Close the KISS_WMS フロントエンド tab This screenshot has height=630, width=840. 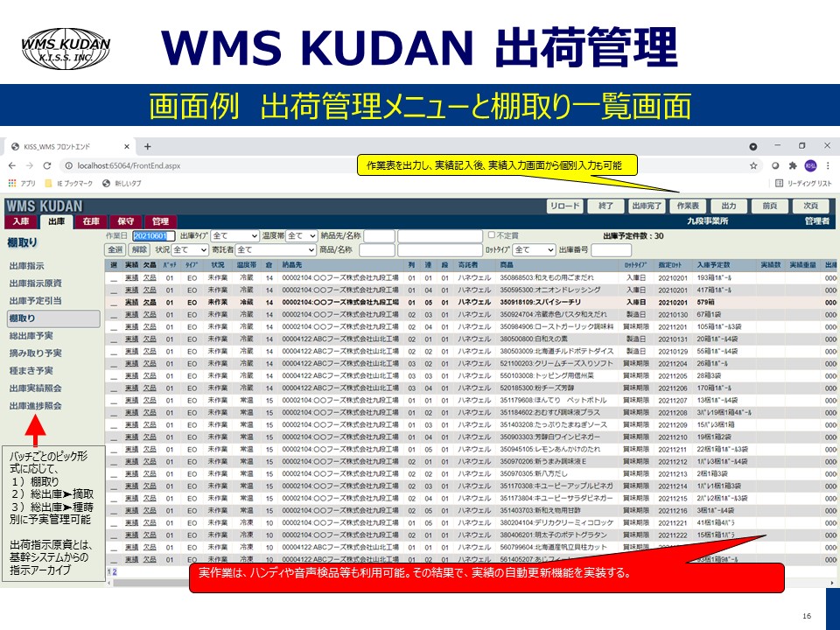(x=127, y=146)
